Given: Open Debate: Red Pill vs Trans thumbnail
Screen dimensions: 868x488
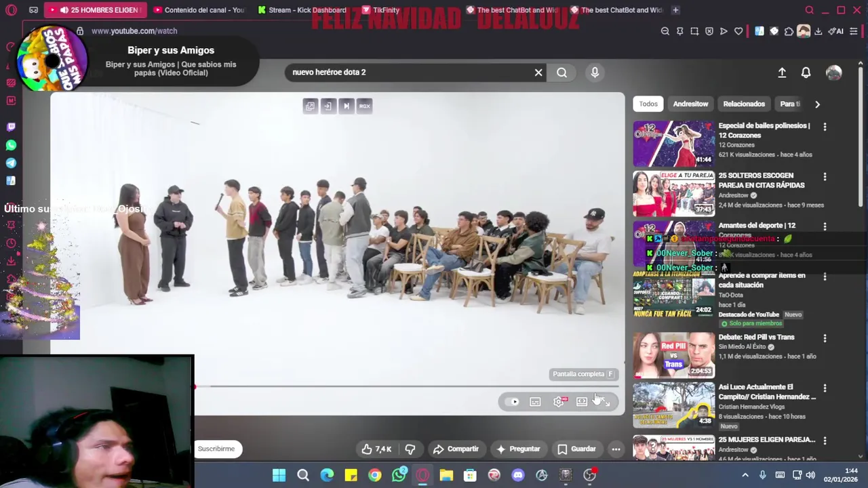Looking at the screenshot, I should (x=673, y=354).
